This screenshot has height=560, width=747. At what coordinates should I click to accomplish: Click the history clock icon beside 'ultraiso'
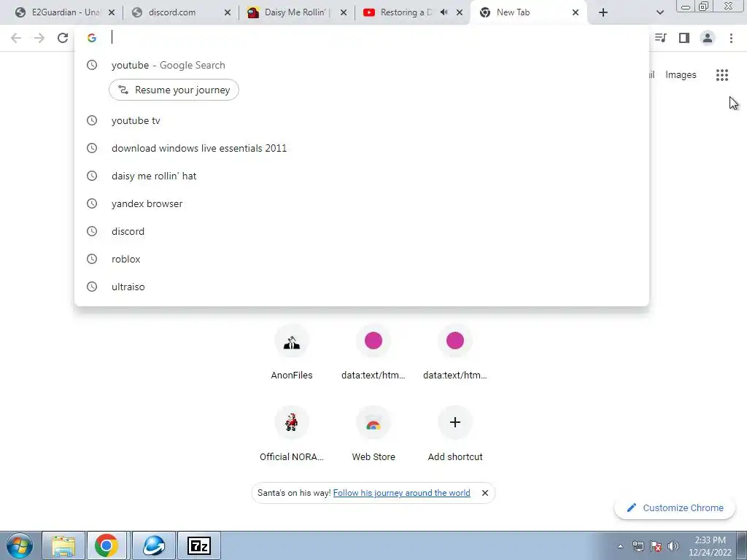click(x=92, y=286)
